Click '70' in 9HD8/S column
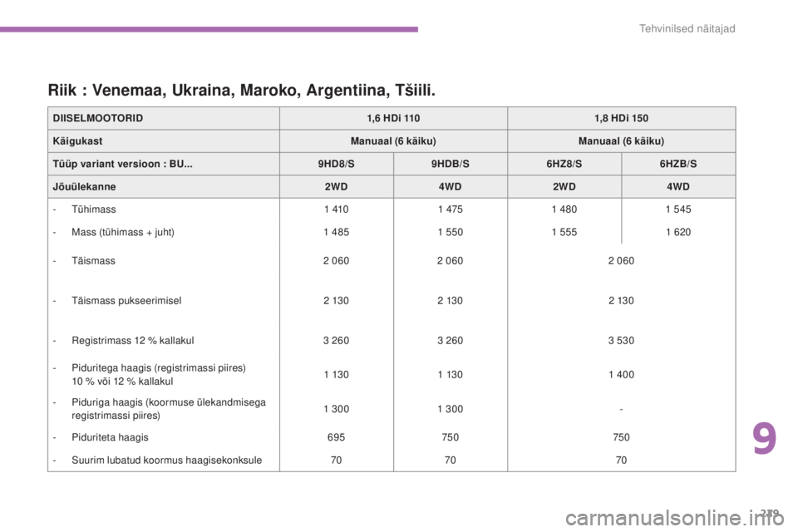798x532 pixels. pyautogui.click(x=337, y=461)
